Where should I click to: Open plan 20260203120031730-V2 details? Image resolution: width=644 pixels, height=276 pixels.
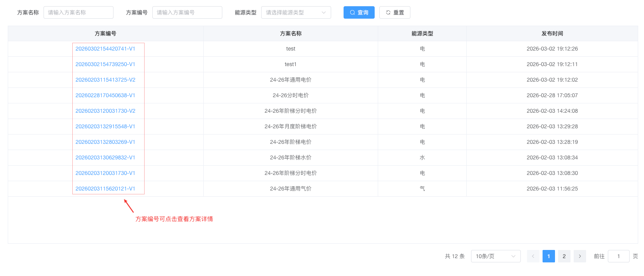(x=105, y=111)
